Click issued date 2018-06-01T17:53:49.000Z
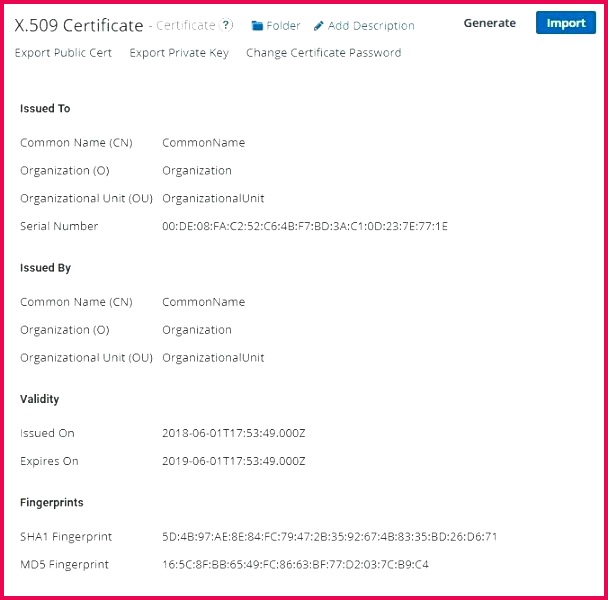This screenshot has height=600, width=608. pos(233,433)
